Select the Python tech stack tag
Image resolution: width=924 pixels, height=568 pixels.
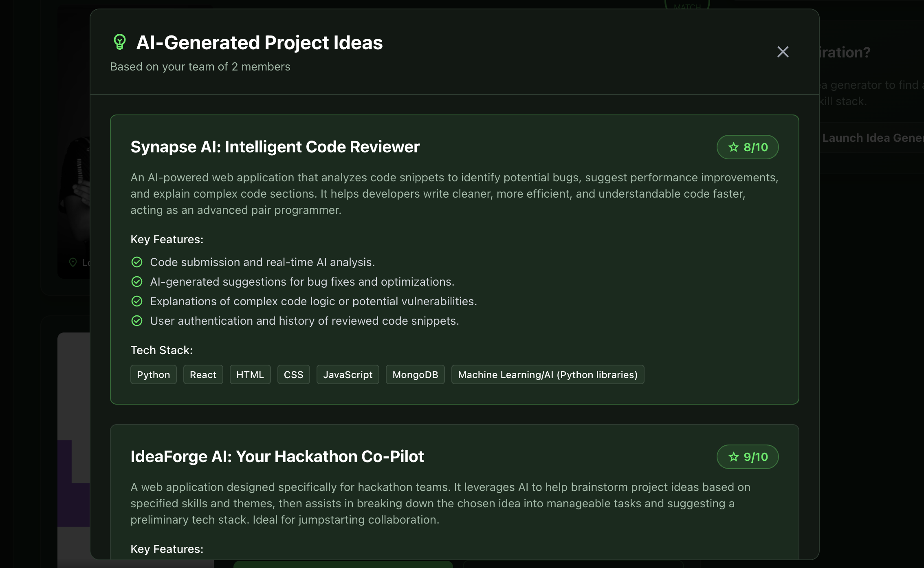(153, 374)
